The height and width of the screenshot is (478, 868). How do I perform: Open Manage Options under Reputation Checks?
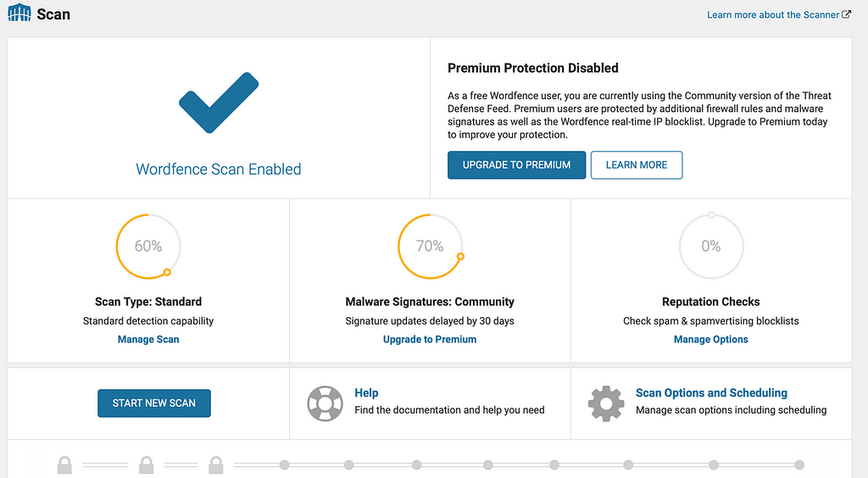point(710,339)
